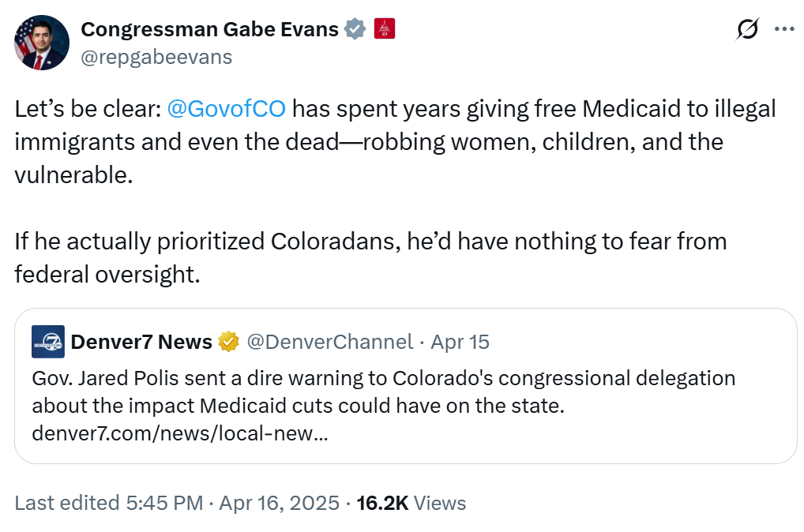Click the gold verified badge beside Denver7 News

[x=229, y=342]
